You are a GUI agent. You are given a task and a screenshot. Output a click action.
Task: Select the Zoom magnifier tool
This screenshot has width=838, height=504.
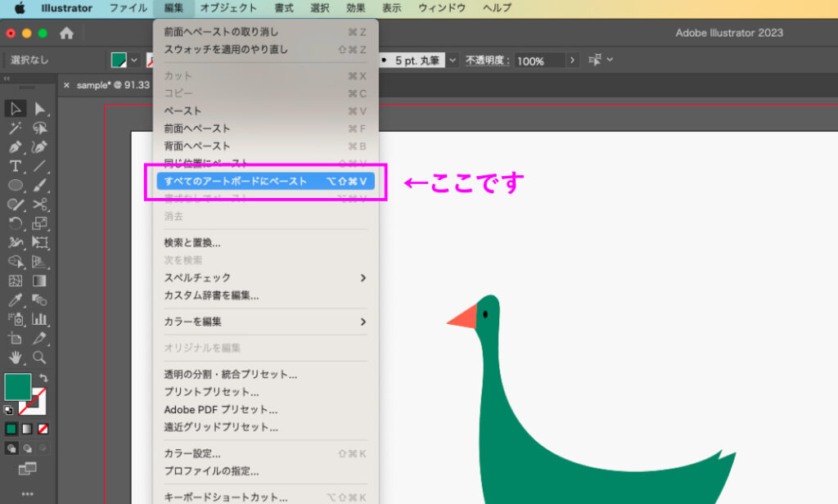click(x=39, y=357)
